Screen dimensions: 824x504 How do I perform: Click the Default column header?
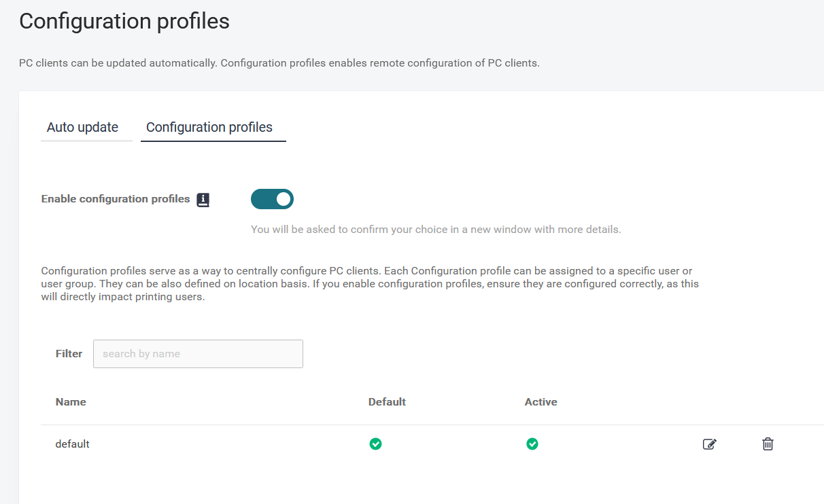coord(387,402)
